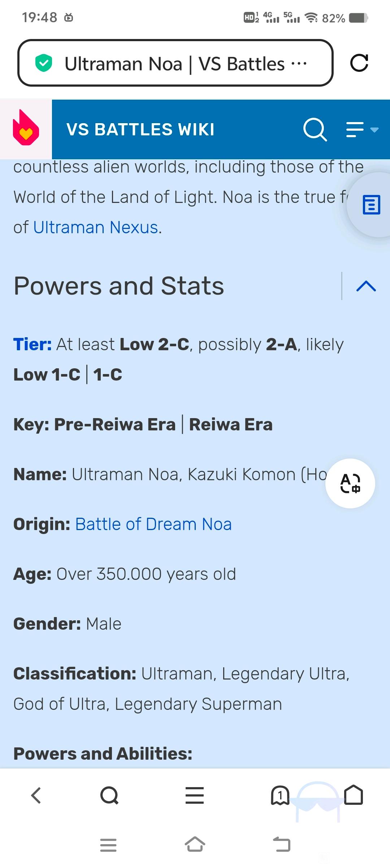Image resolution: width=390 pixels, height=868 pixels.
Task: Tap the system recent apps button
Action: tap(108, 845)
